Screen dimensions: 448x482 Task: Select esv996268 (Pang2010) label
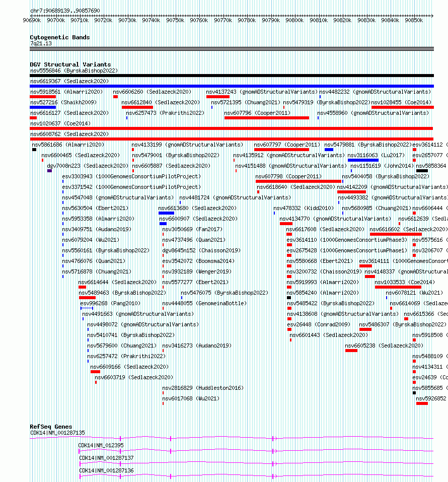tap(110, 303)
